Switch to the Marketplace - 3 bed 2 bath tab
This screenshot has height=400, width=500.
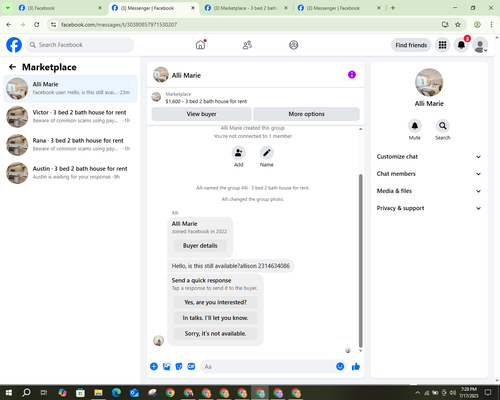[246, 8]
